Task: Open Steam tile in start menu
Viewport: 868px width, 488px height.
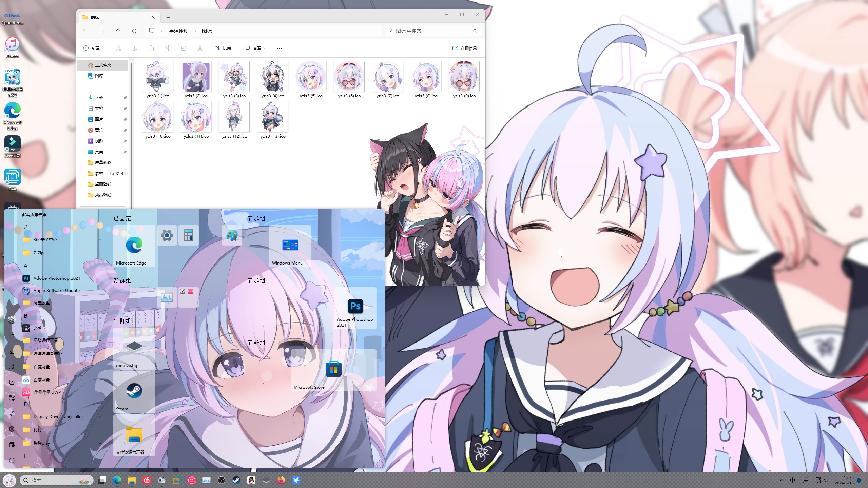Action: click(134, 392)
